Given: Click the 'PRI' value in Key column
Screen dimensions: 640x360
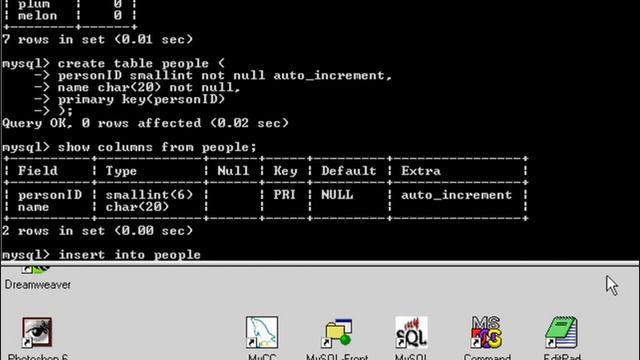Looking at the screenshot, I should [x=284, y=195].
